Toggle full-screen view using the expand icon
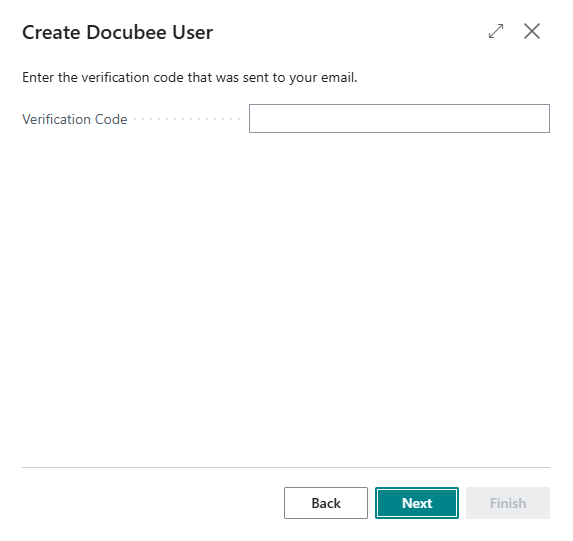Viewport: 573px width, 541px height. [x=496, y=31]
